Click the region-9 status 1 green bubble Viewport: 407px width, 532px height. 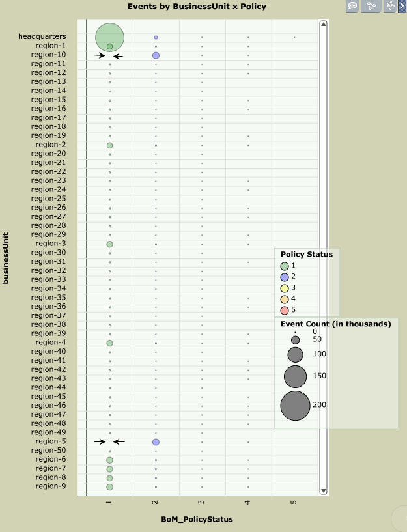click(109, 487)
